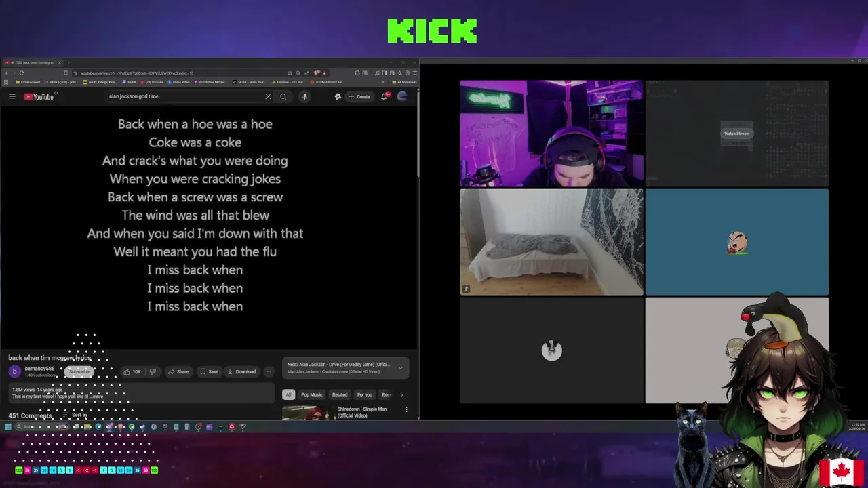The image size is (868, 488).
Task: Clear the YouTube search text with X
Action: 268,96
